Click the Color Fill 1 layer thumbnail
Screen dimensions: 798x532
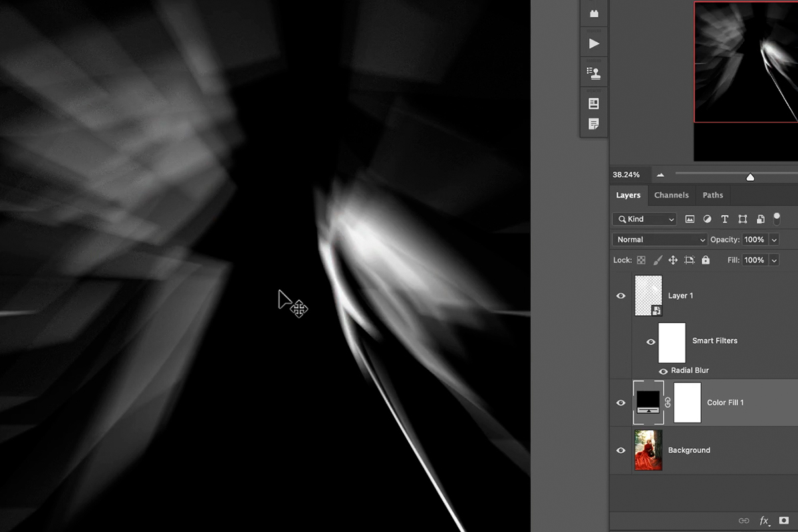(x=648, y=402)
